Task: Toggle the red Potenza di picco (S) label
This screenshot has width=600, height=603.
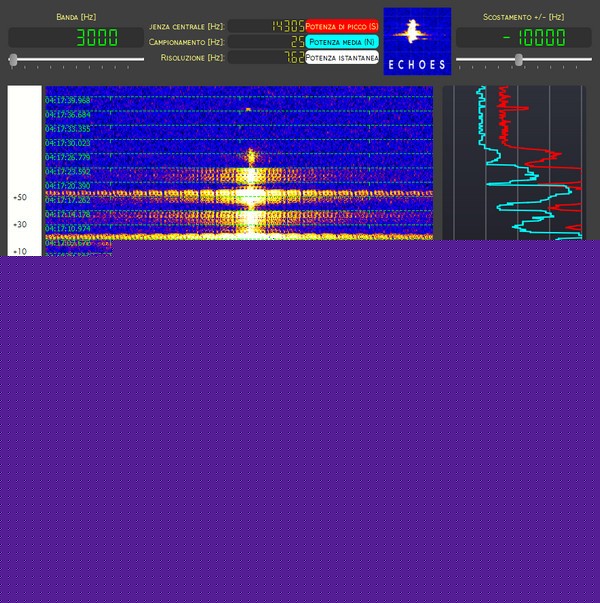Action: 342,26
